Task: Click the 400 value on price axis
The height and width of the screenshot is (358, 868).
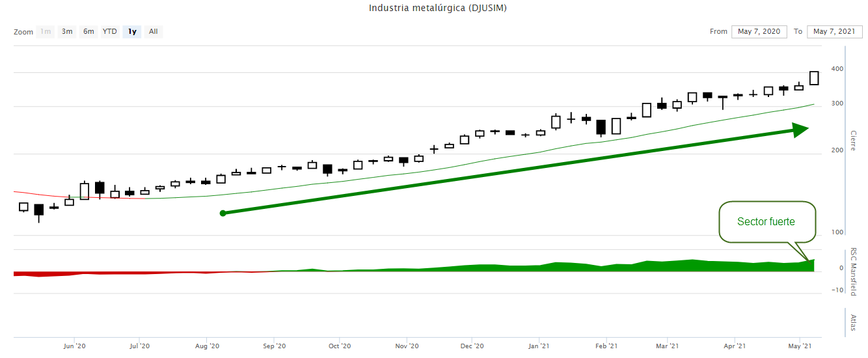Action: coord(837,69)
